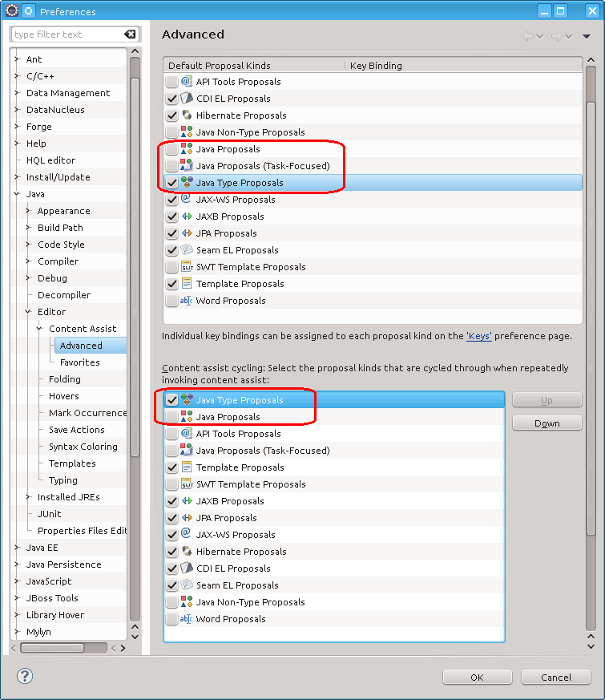Move selected proposal Down
Screen dimensions: 605x700
pos(547,423)
